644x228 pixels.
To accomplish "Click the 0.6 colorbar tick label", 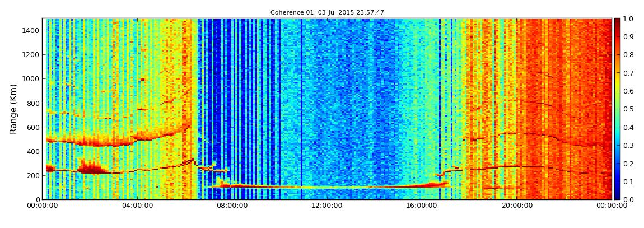I will click(x=628, y=91).
